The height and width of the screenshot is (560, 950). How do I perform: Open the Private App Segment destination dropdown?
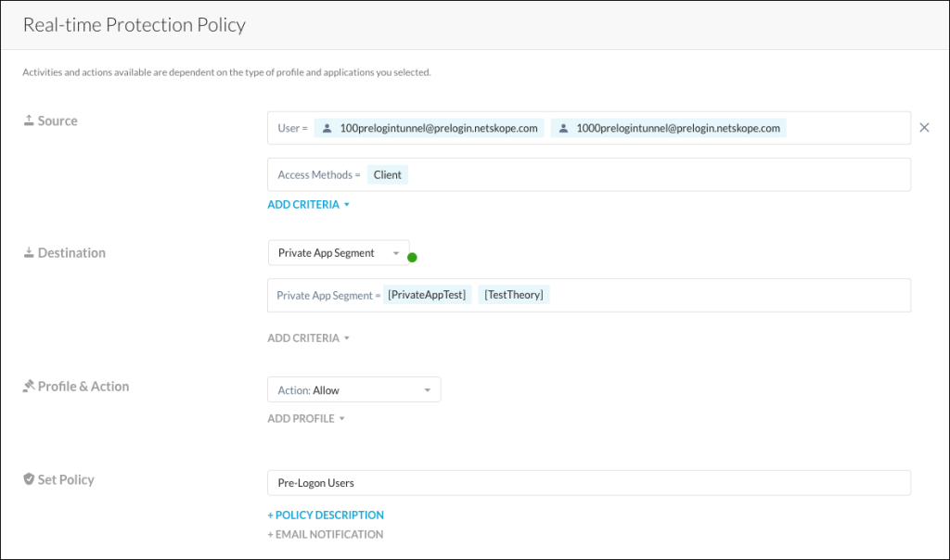pyautogui.click(x=339, y=252)
